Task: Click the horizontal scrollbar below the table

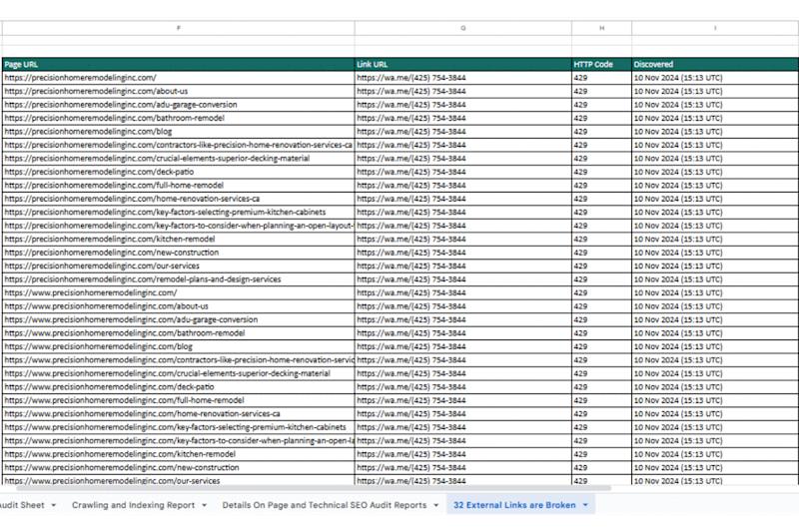Action: pos(314,488)
